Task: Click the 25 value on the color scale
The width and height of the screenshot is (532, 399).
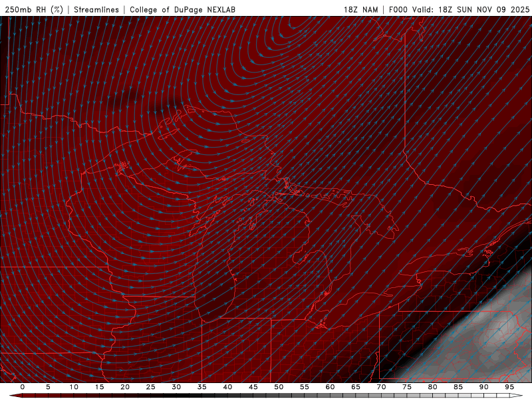Action: (x=151, y=387)
